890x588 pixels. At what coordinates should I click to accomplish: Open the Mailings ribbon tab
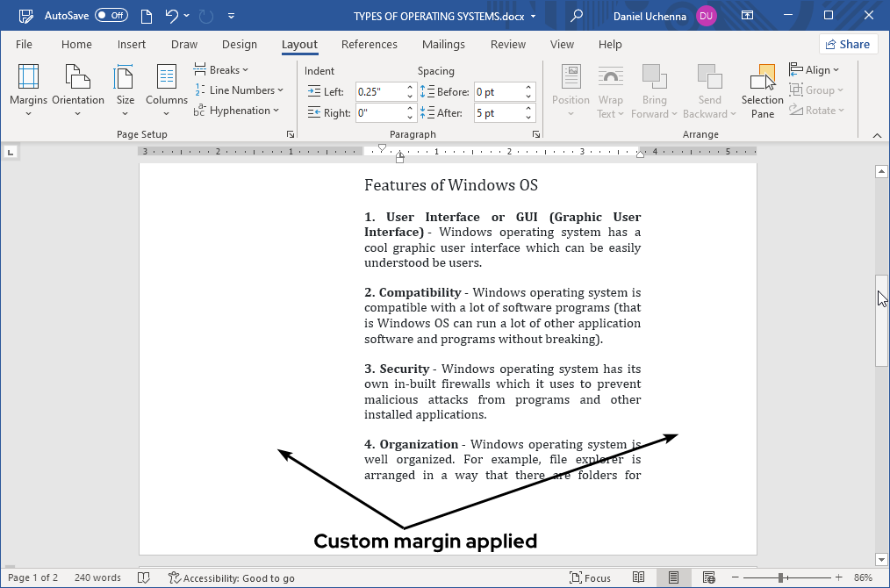(x=443, y=44)
